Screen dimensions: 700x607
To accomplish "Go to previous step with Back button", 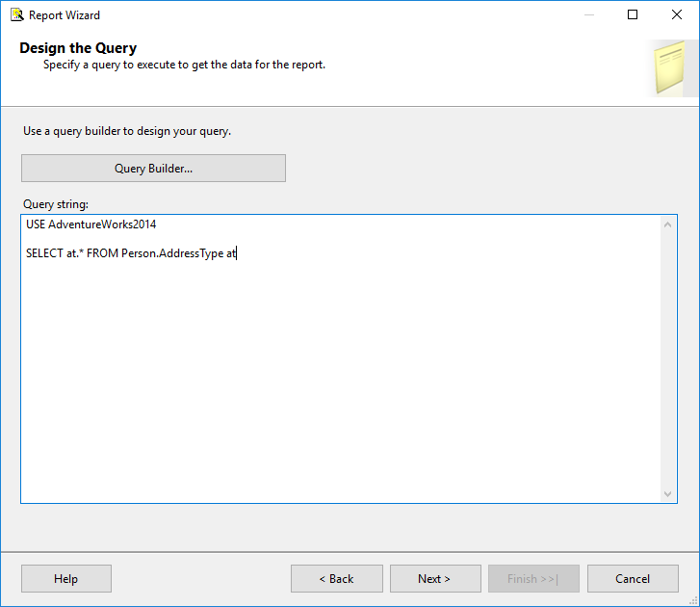I will click(336, 579).
